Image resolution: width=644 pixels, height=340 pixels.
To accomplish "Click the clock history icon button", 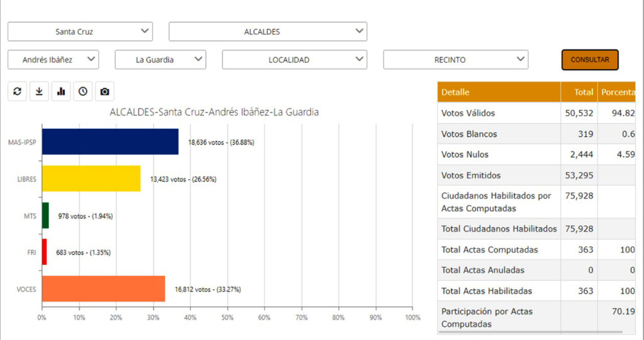I will click(x=83, y=92).
